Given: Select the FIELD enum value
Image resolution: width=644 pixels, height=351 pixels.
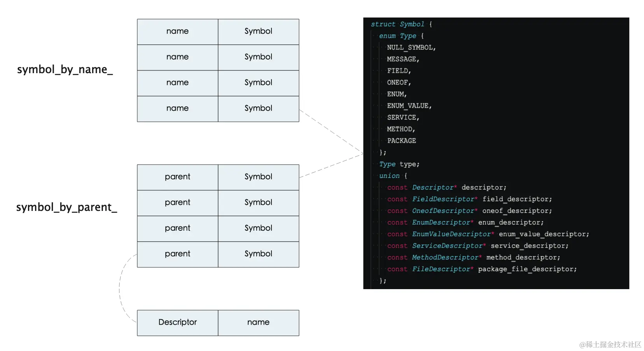Looking at the screenshot, I should (x=399, y=71).
